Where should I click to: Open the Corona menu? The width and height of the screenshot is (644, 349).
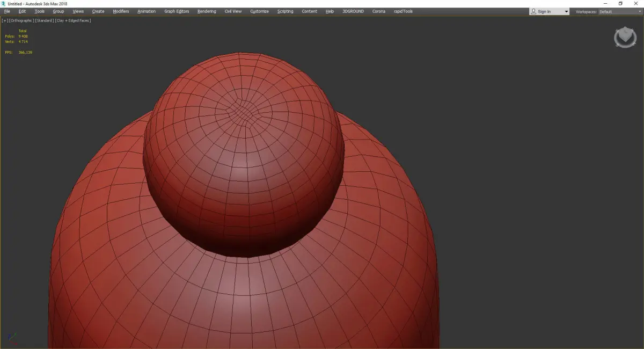[x=378, y=11]
